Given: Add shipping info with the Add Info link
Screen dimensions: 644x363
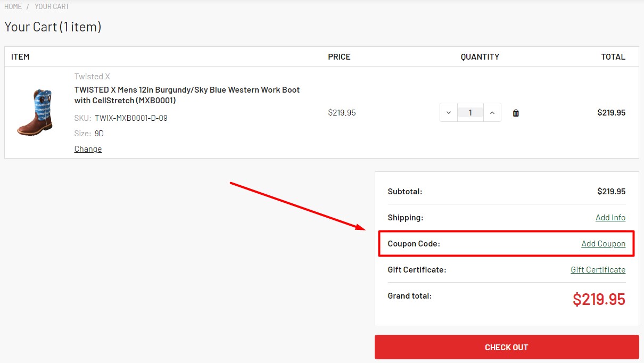Looking at the screenshot, I should [610, 217].
